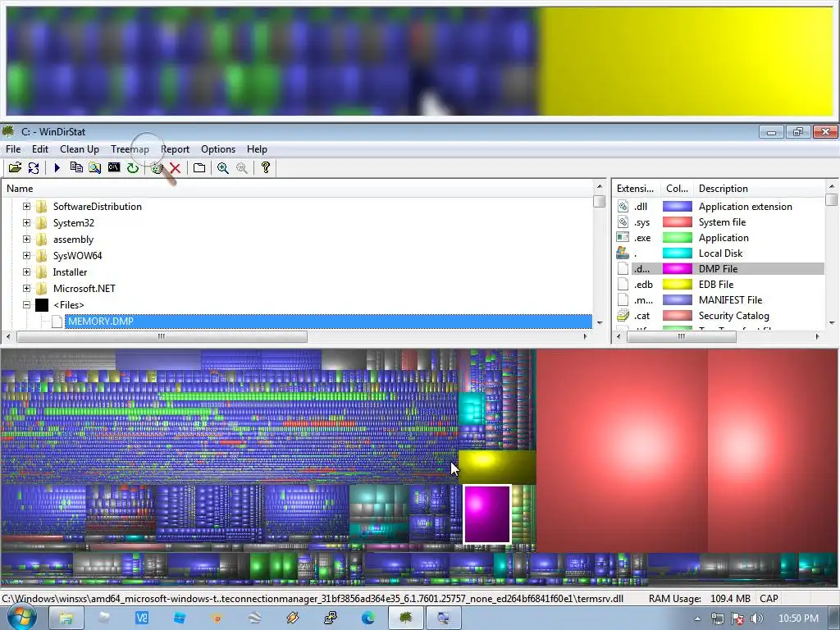Screen dimensions: 840x630
Task: Click the MEMORY.DMP file icon
Action: (57, 322)
